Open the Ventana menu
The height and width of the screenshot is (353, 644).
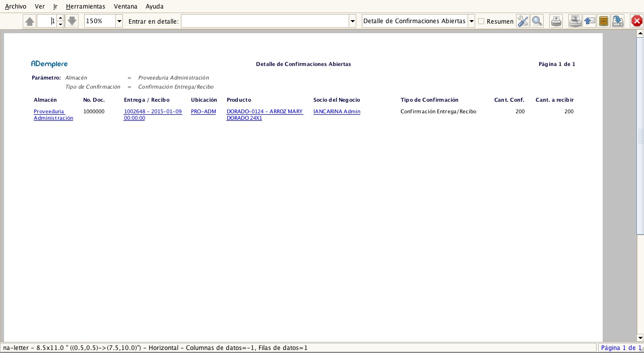(x=125, y=7)
